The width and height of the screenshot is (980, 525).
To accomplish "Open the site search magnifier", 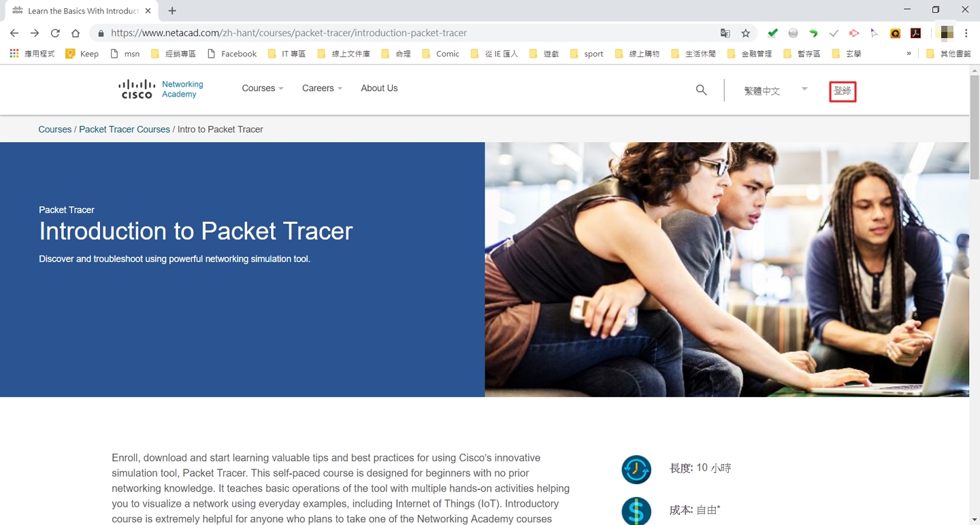I will point(701,90).
